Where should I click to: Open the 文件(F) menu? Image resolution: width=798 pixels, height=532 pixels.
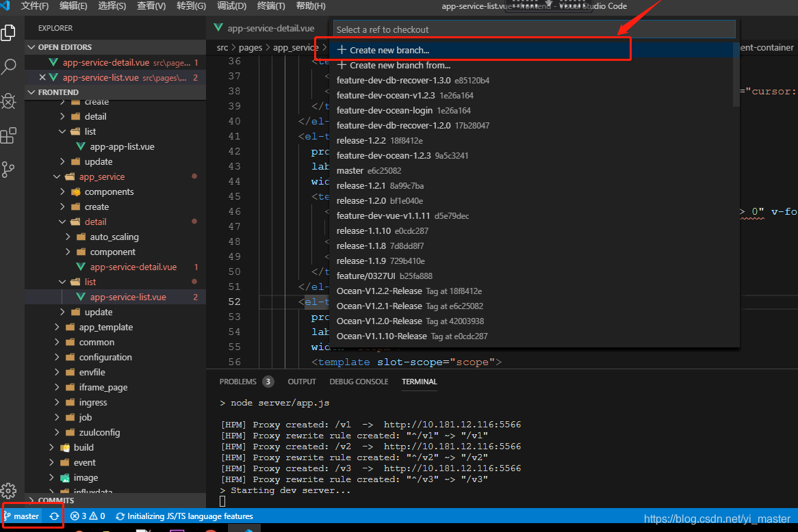tap(35, 6)
